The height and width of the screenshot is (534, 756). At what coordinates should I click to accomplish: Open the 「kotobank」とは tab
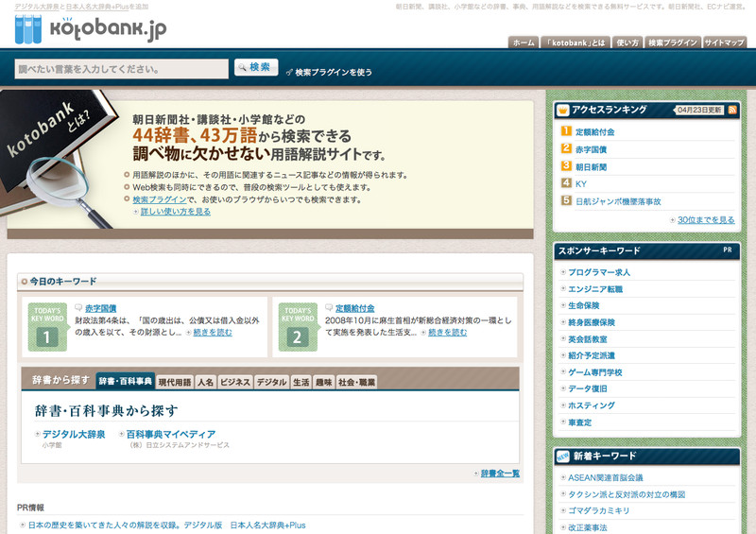(x=576, y=43)
